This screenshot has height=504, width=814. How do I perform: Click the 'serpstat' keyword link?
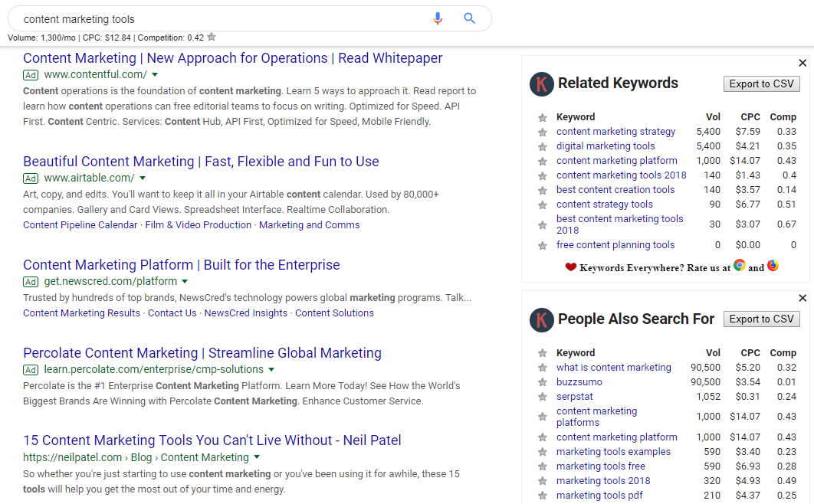pos(575,396)
